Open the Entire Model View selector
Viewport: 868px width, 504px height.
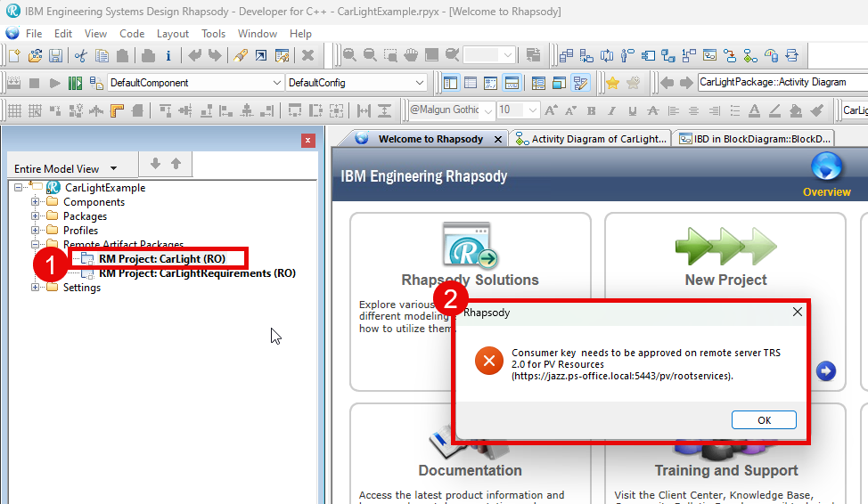[66, 168]
